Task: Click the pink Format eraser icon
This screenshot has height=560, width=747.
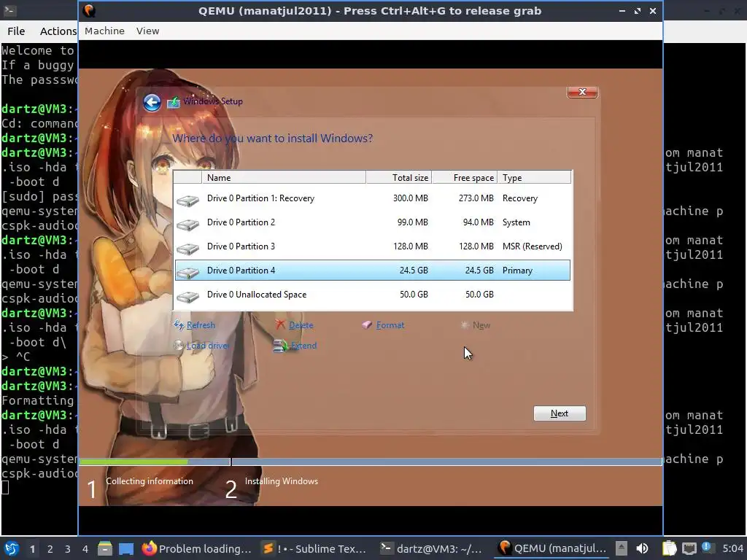Action: click(x=367, y=324)
